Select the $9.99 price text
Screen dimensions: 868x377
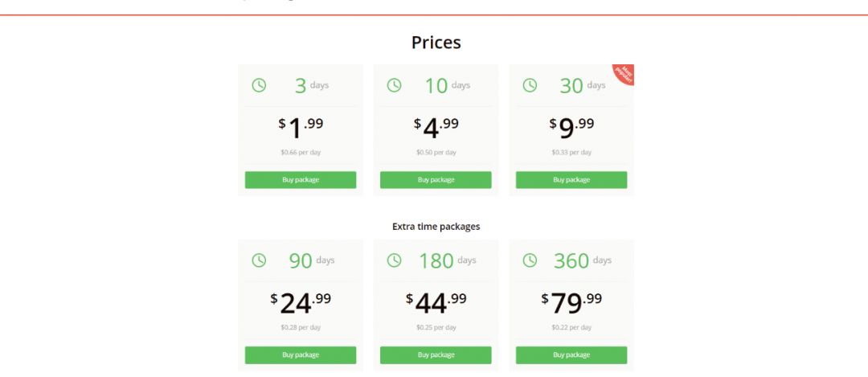point(572,128)
